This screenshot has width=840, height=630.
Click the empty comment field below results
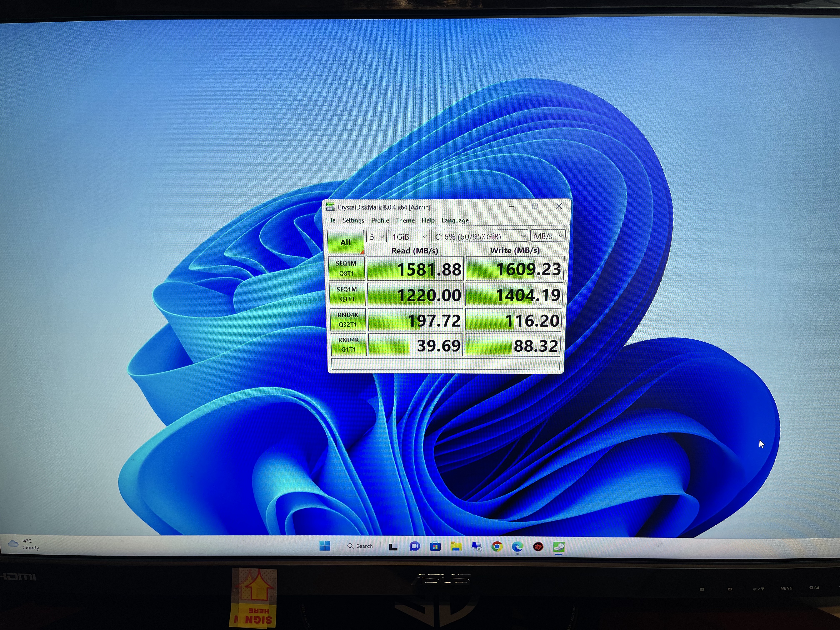(x=445, y=364)
